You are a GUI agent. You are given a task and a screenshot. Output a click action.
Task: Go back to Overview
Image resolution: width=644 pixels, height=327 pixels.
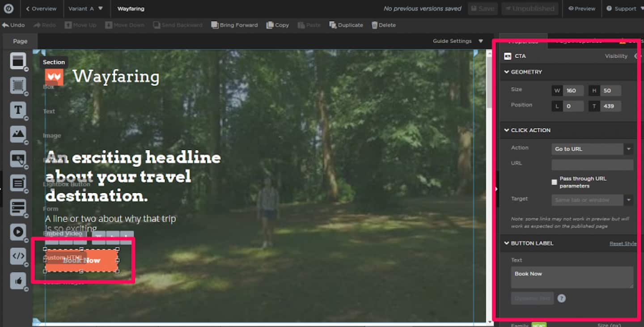(41, 8)
